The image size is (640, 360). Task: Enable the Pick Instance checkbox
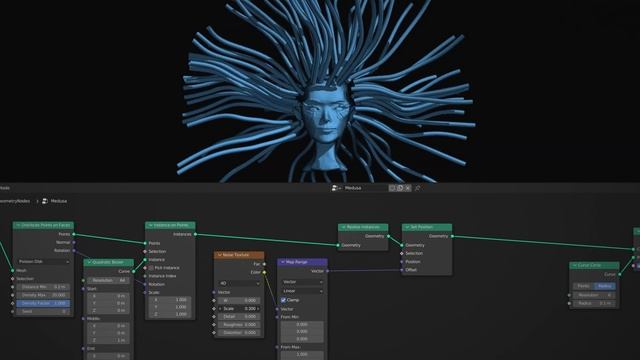point(151,268)
